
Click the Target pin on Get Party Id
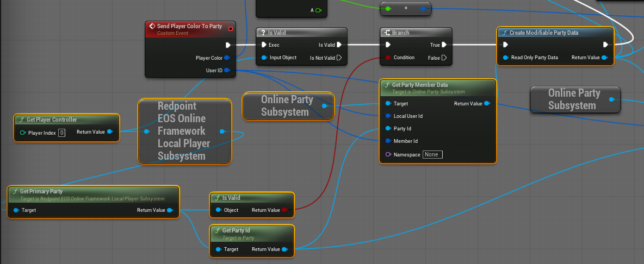218,249
